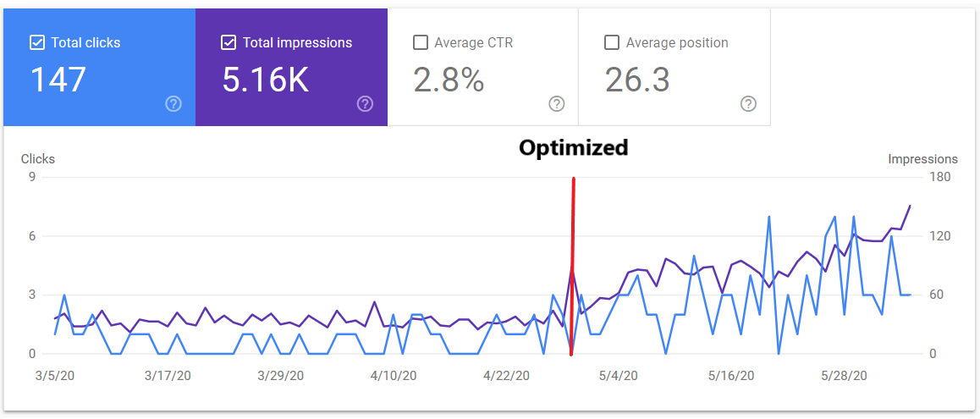980x419 pixels.
Task: Click the 4/22/20 date axis label
Action: tap(506, 375)
